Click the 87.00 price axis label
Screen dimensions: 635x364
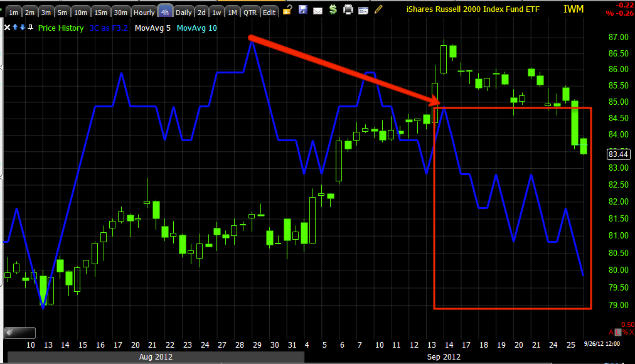click(x=619, y=37)
